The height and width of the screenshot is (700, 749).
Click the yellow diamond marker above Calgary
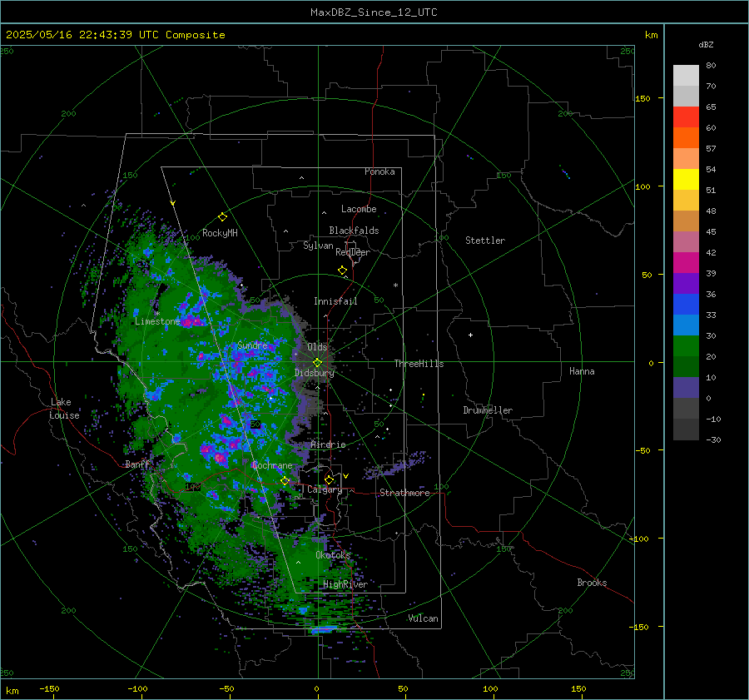(329, 479)
